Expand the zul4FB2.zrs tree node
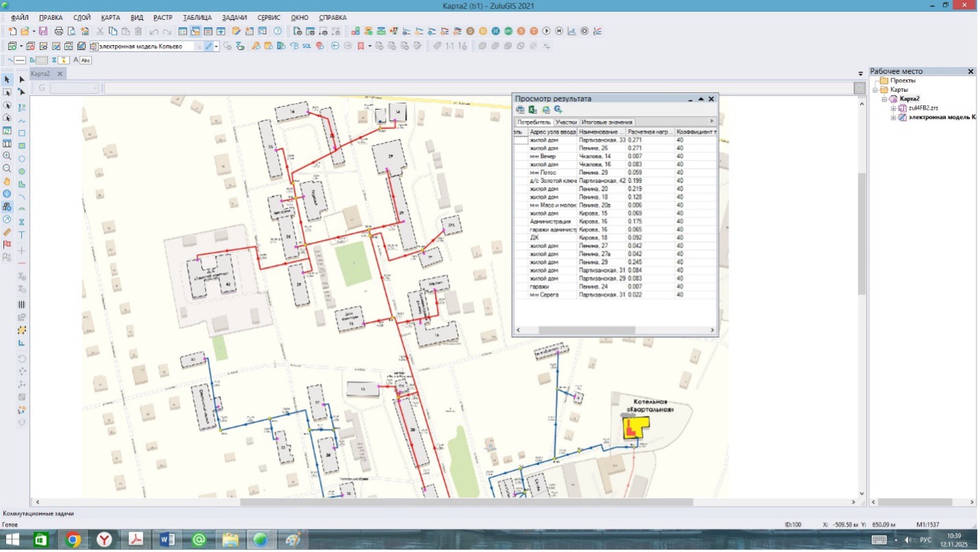The image size is (980, 552). (x=894, y=108)
